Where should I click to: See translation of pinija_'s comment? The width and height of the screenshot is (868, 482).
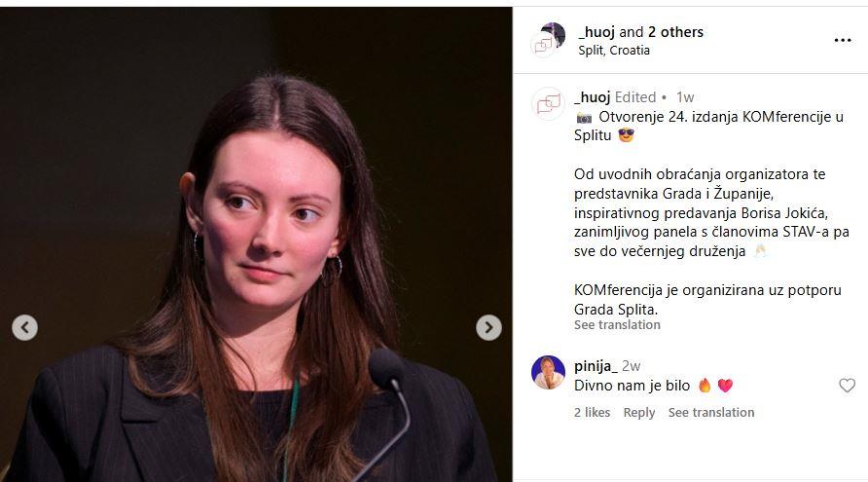click(x=710, y=412)
